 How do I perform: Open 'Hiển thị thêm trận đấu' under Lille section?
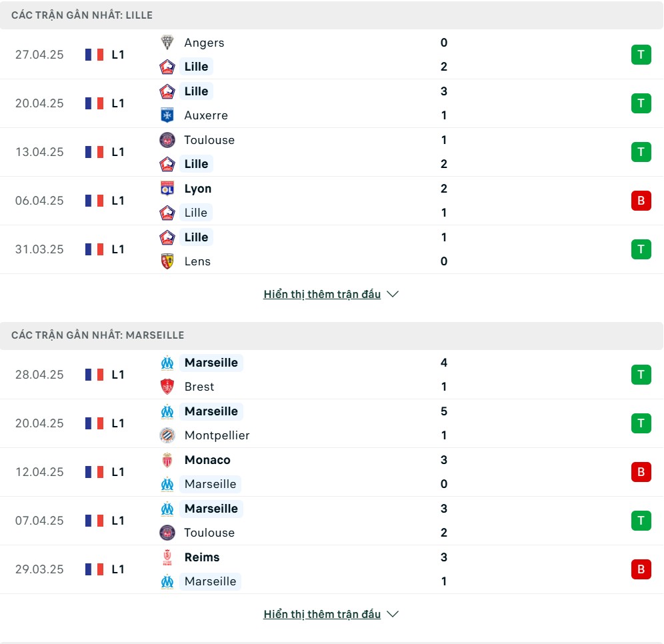coord(322,294)
